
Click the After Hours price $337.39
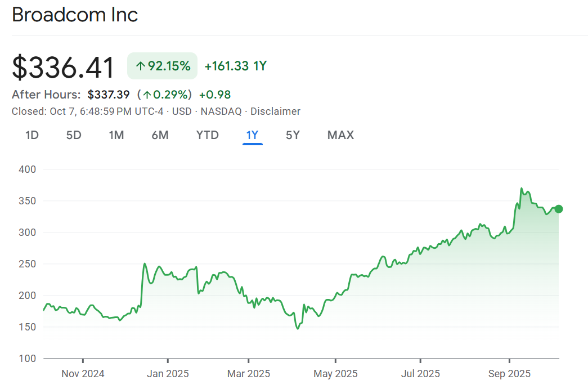click(x=108, y=95)
